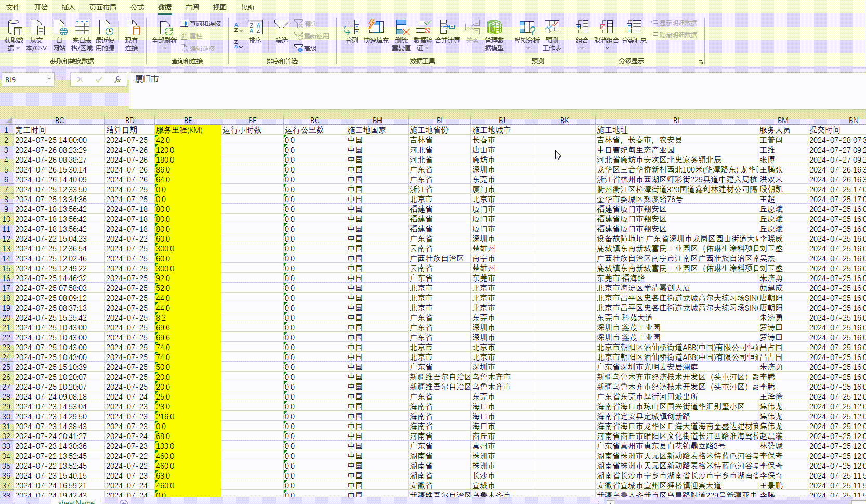Expand the 取消组合 dropdown arrow
This screenshot has width=866, height=504.
pos(606,48)
